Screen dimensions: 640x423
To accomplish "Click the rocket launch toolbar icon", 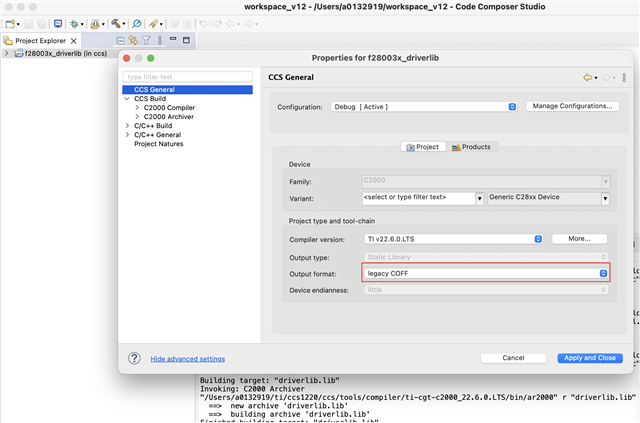I will tap(153, 24).
